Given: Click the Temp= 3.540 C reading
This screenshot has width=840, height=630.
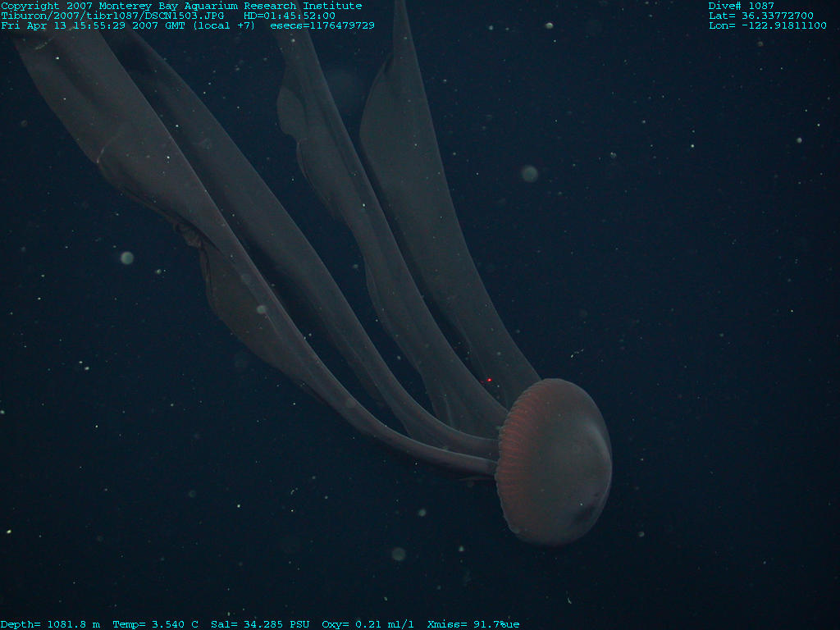Looking at the screenshot, I should (x=155, y=624).
